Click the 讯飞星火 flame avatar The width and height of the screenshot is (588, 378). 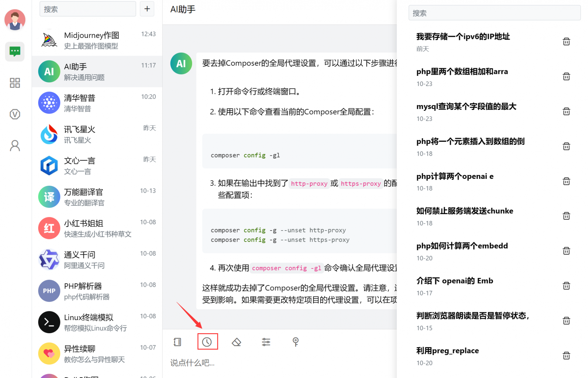tap(49, 134)
